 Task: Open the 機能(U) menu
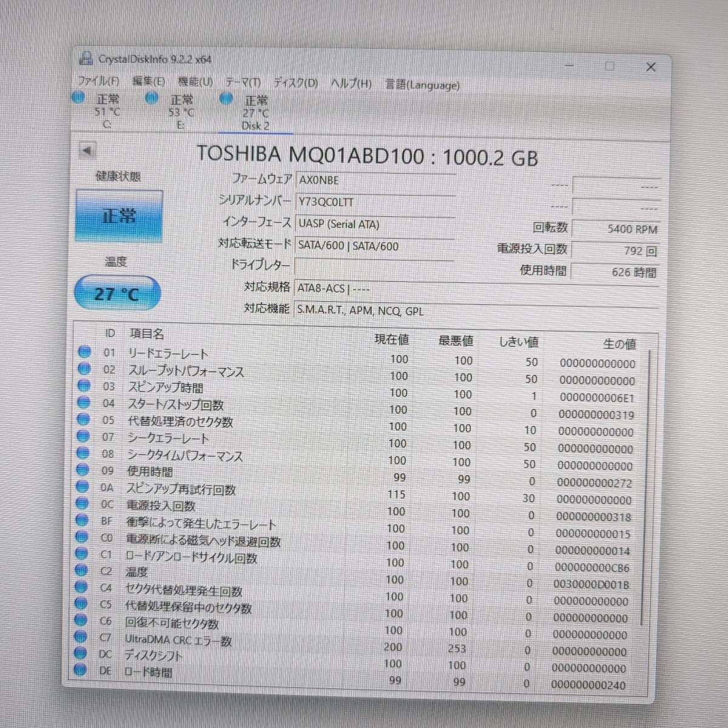195,82
